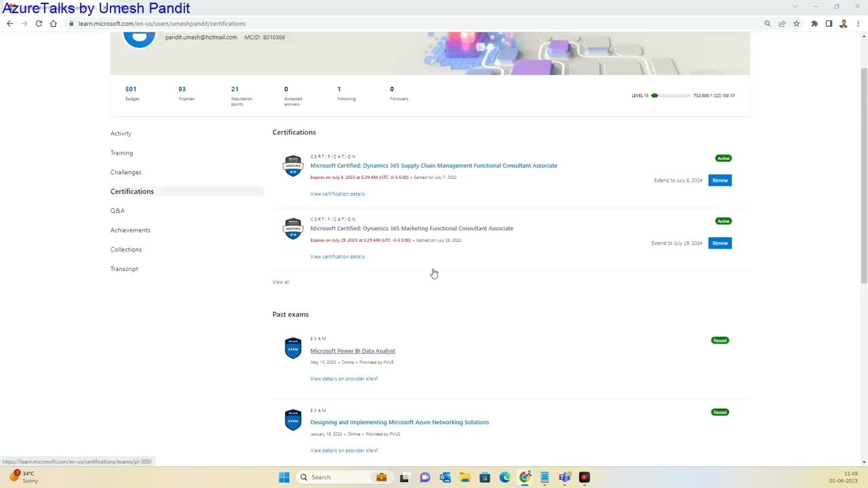Bookmark this page with star icon
This screenshot has width=868, height=488.
point(796,24)
